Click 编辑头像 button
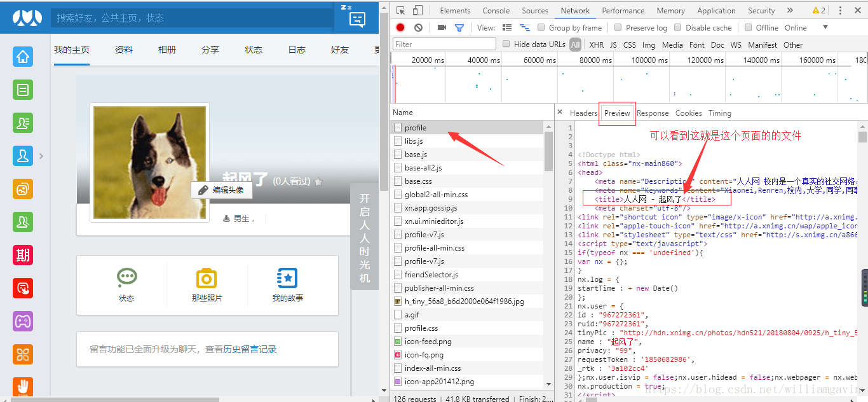Viewport: 868px width, 402px height. [221, 190]
